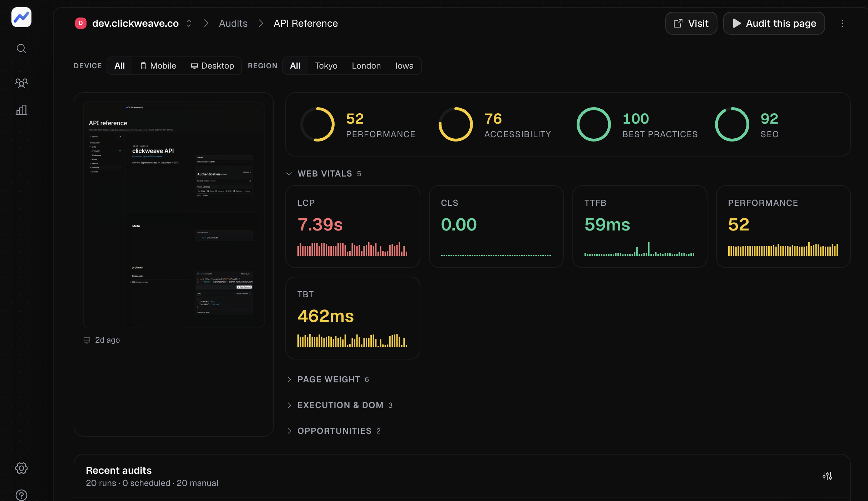868x501 pixels.
Task: Click dev.clickweave.co site name
Action: (135, 23)
